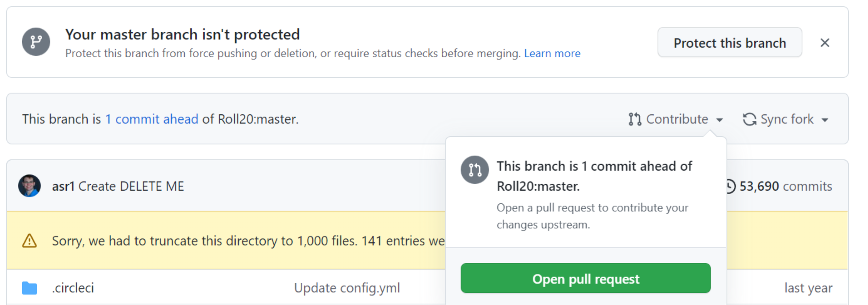Select the Contribute pull request icon
868x305 pixels.
634,119
